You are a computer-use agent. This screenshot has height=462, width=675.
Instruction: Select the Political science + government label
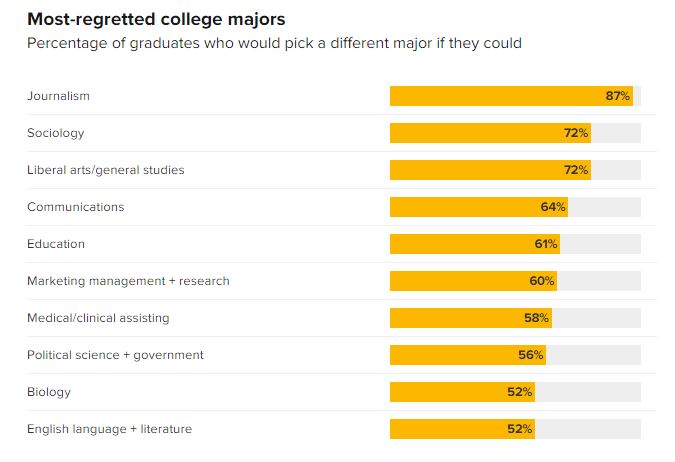click(x=115, y=355)
